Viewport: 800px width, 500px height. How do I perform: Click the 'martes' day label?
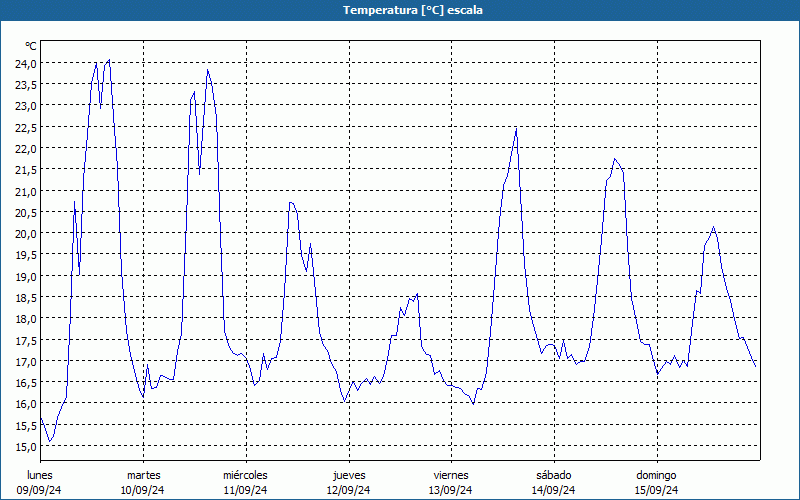coord(143,475)
